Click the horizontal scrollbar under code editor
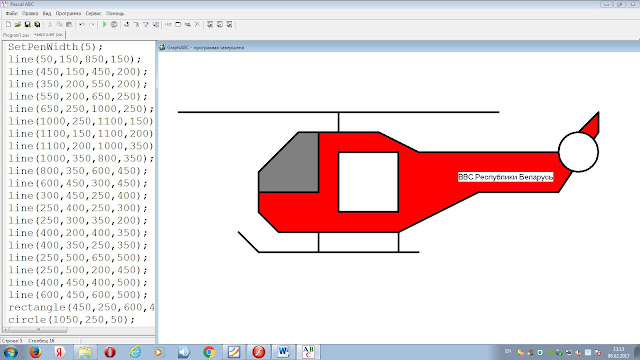This screenshot has height=360, width=640. tap(78, 329)
